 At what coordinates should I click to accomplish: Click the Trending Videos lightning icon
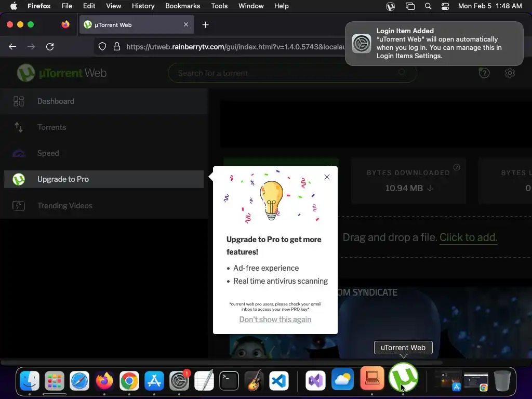(19, 206)
